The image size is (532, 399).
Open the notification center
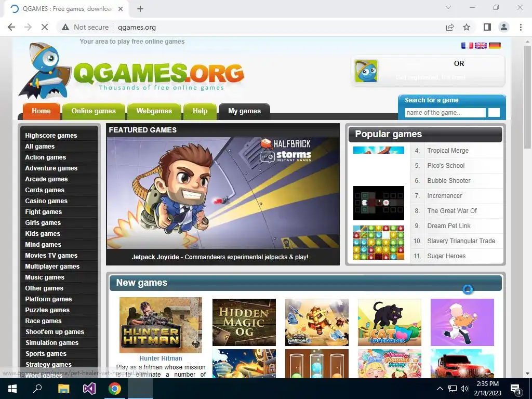point(516,389)
